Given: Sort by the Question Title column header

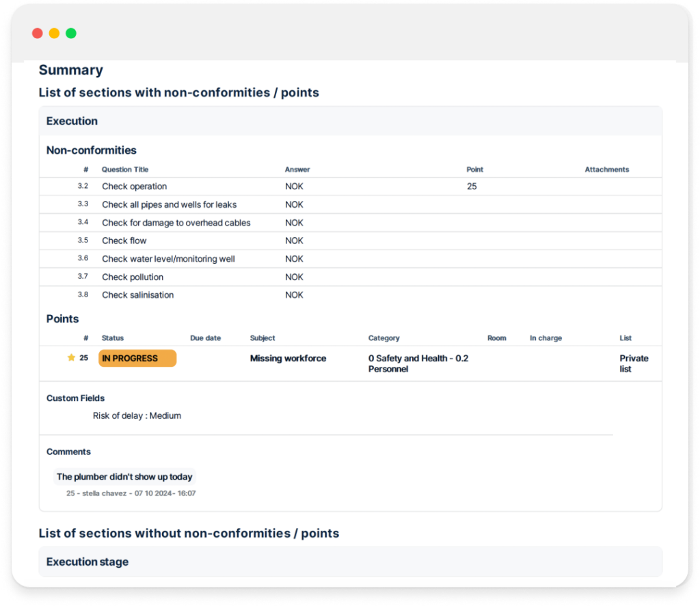Looking at the screenshot, I should 124,169.
